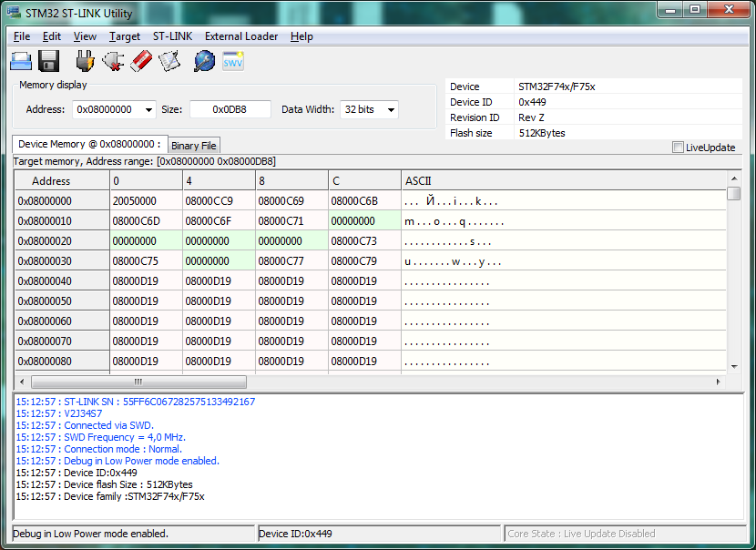
Task: Click the column header labeled C
Action: [364, 181]
